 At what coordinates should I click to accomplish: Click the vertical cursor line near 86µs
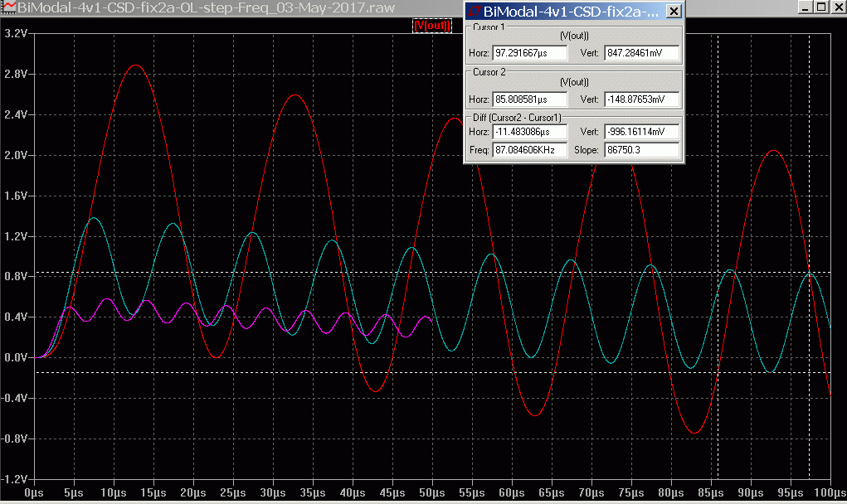[718, 256]
